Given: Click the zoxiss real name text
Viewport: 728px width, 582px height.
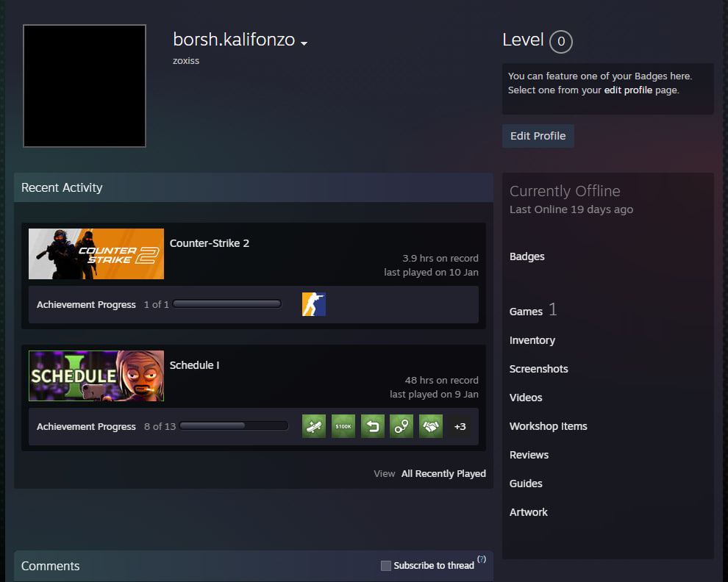Looking at the screenshot, I should tap(186, 61).
